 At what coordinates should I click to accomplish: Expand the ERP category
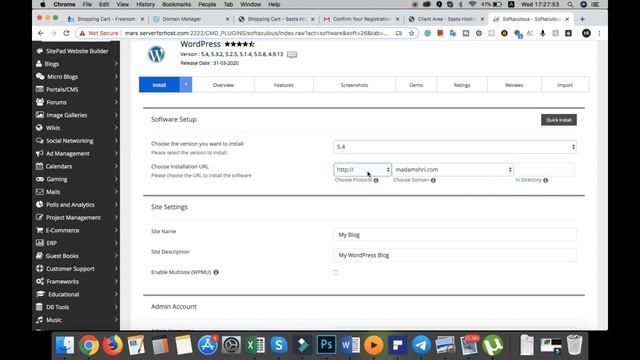pyautogui.click(x=116, y=243)
